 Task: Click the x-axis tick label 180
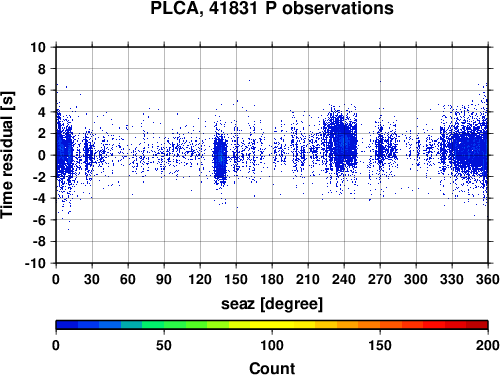272,279
